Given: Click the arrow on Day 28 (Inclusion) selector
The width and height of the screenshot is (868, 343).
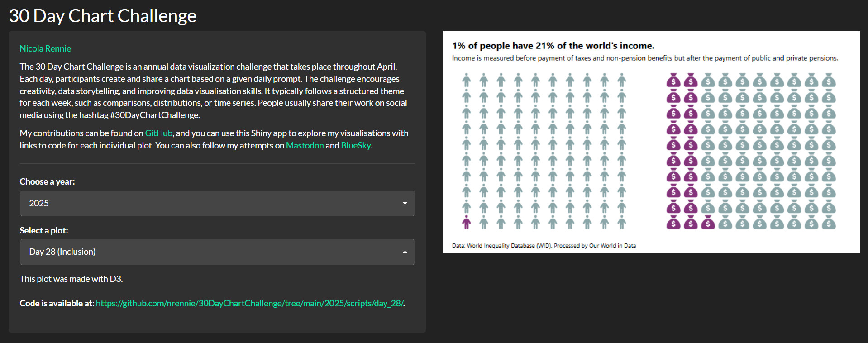Looking at the screenshot, I should 405,252.
